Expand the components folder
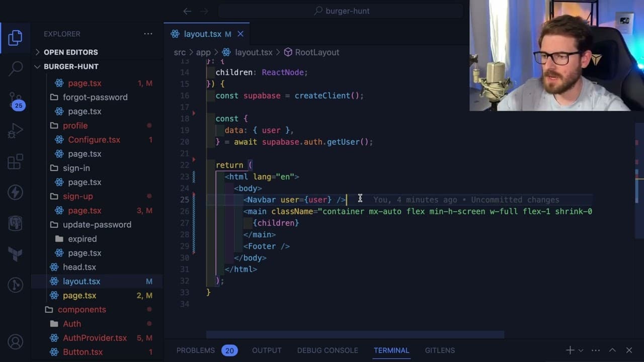This screenshot has height=362, width=644. pyautogui.click(x=82, y=310)
